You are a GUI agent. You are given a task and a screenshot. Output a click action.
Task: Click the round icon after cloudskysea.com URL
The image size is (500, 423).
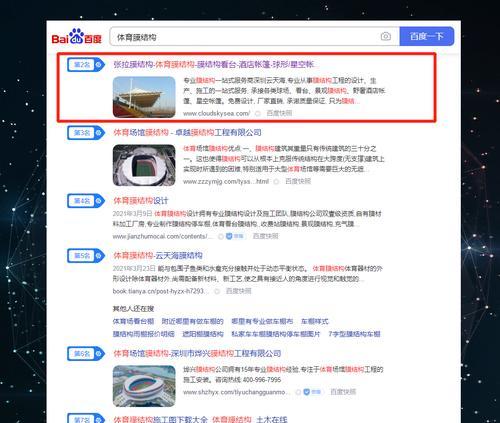(258, 114)
